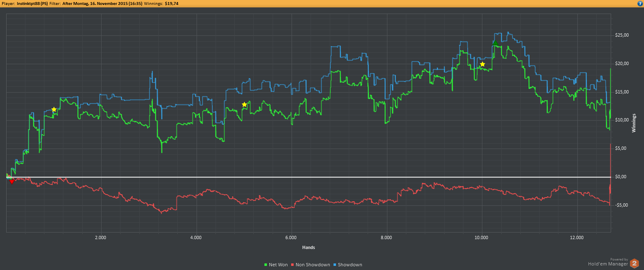Image resolution: width=644 pixels, height=270 pixels.
Task: Click the filter date text After Montag, 16. November 2015
Action: click(96, 3)
